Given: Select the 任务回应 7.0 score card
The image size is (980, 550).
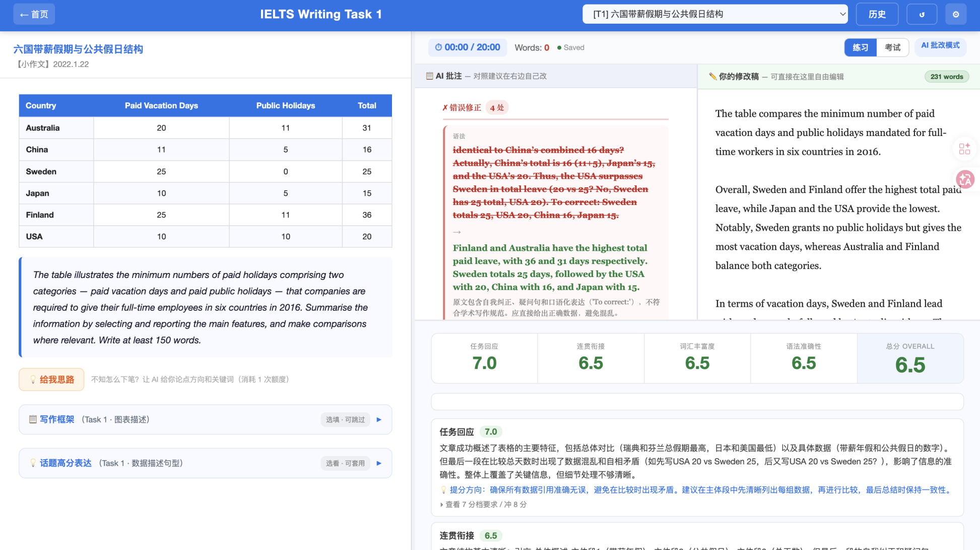Looking at the screenshot, I should pos(484,359).
